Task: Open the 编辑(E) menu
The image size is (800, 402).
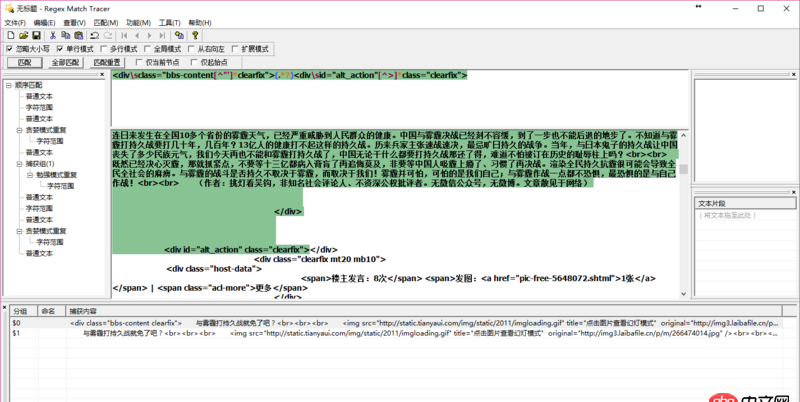Action: 44,22
